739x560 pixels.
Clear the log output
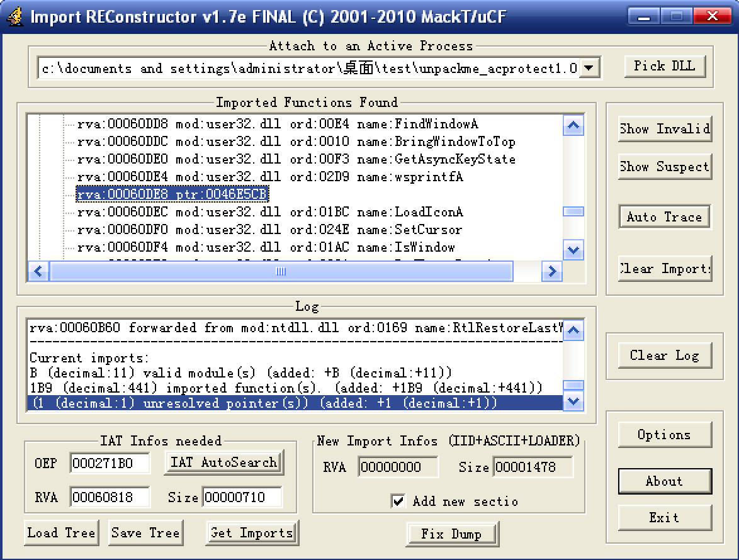tap(664, 356)
